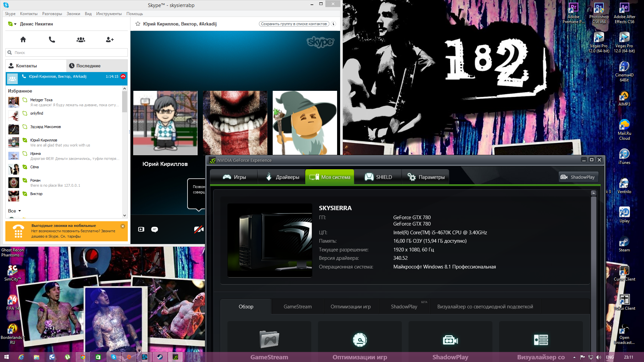This screenshot has width=644, height=362.
Task: Open the Adobe After Effects CS6 shortcut
Action: 624,13
